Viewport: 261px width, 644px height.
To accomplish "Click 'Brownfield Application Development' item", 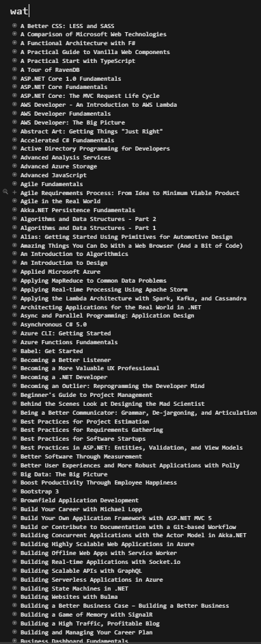I will pos(79,500).
